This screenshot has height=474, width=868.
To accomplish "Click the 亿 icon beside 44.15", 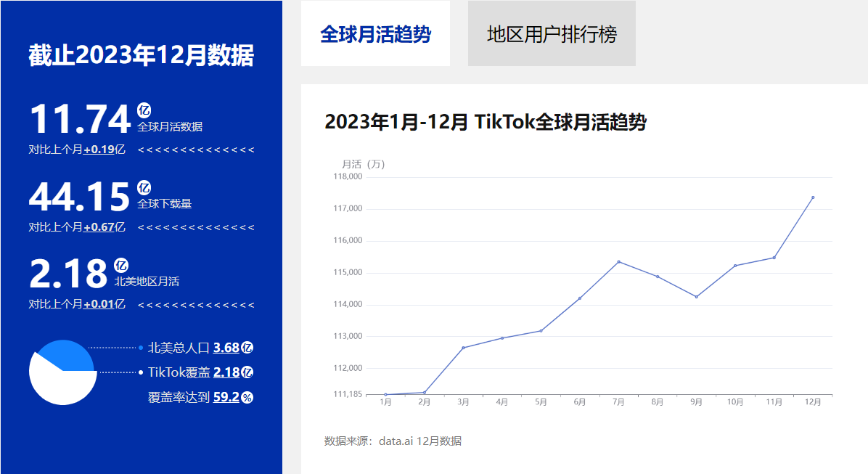I will (144, 188).
